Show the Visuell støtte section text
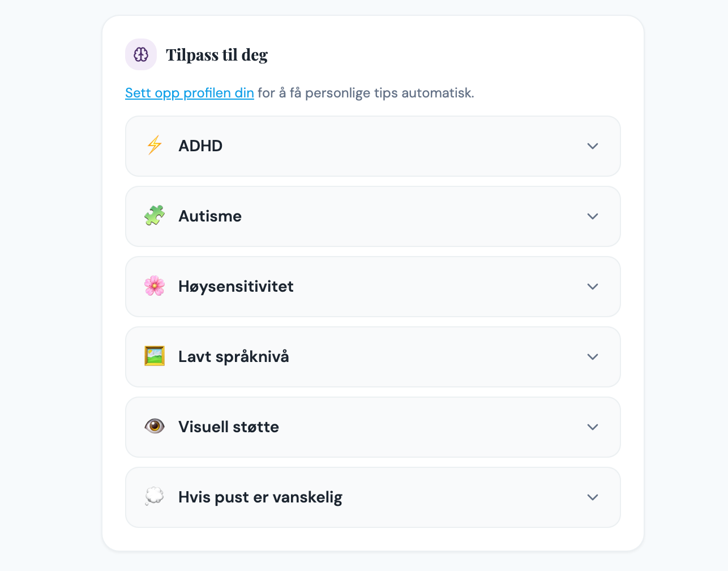 point(229,427)
